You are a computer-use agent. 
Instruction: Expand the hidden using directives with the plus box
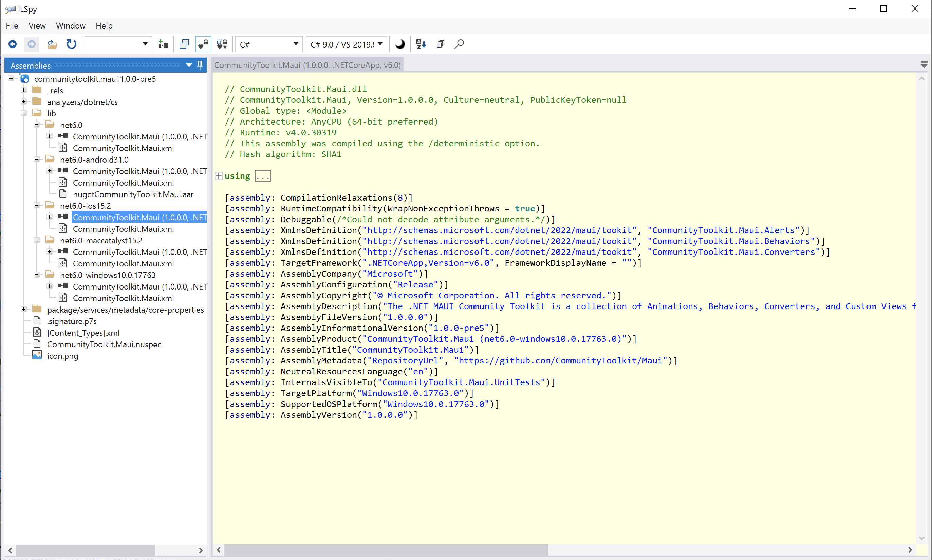219,176
